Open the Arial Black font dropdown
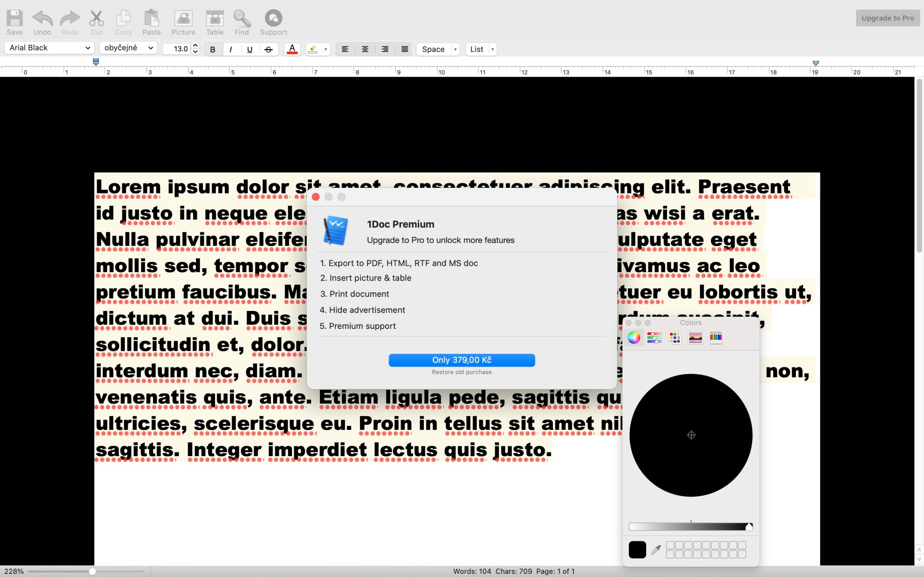This screenshot has height=577, width=924. click(x=49, y=48)
